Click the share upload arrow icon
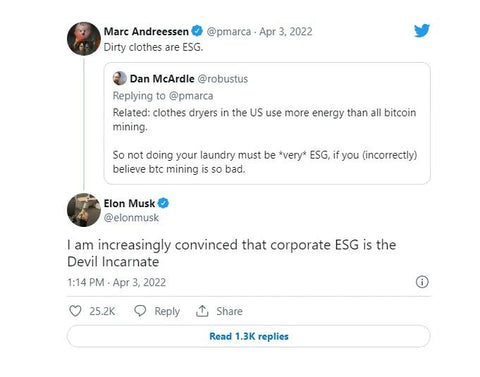480x377 pixels. tap(202, 311)
